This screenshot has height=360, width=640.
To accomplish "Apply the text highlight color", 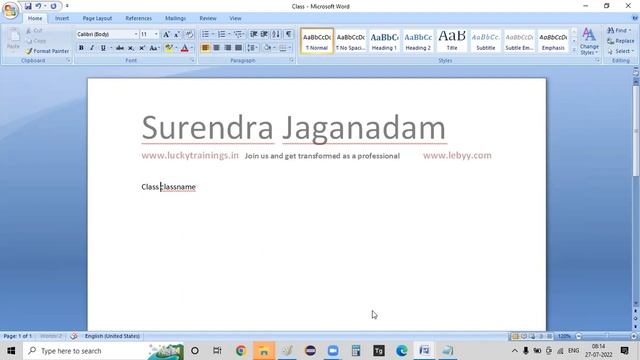I will coord(169,48).
